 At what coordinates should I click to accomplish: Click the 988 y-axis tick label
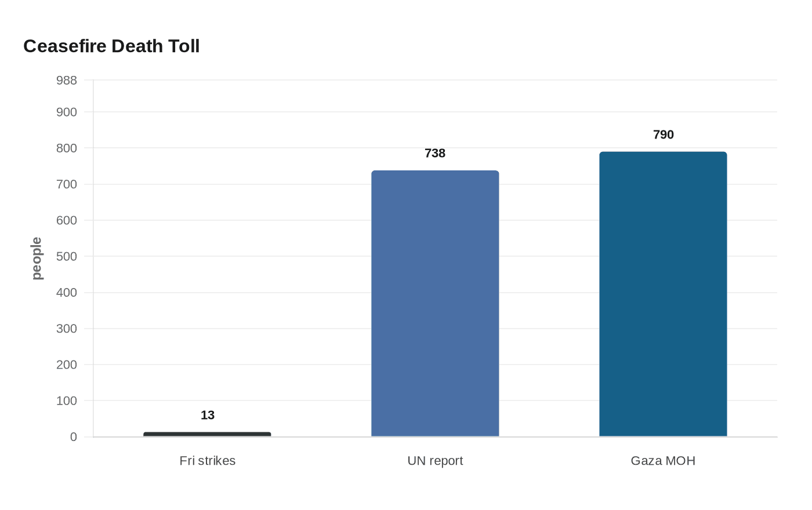67,81
